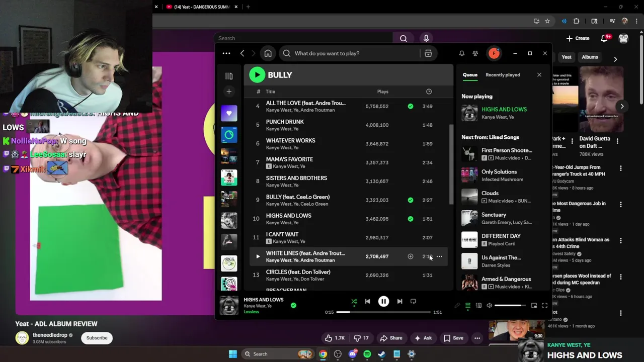Open Windows Start menu
The image size is (644, 362).
pyautogui.click(x=233, y=354)
